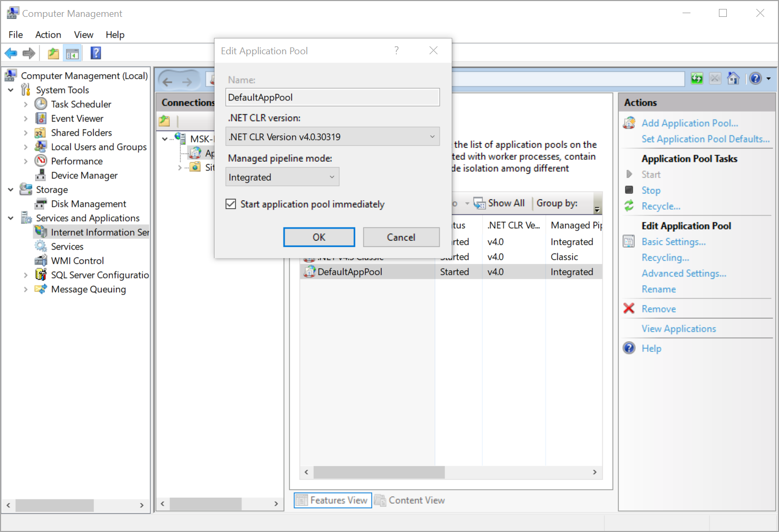This screenshot has height=532, width=779.
Task: Open the .NET CLR version dropdown
Action: point(332,137)
